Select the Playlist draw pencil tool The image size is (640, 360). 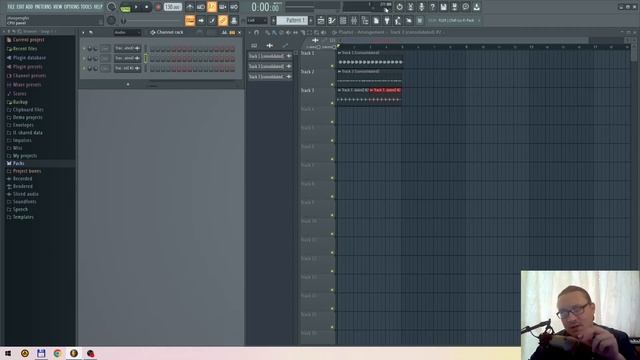[x=268, y=32]
